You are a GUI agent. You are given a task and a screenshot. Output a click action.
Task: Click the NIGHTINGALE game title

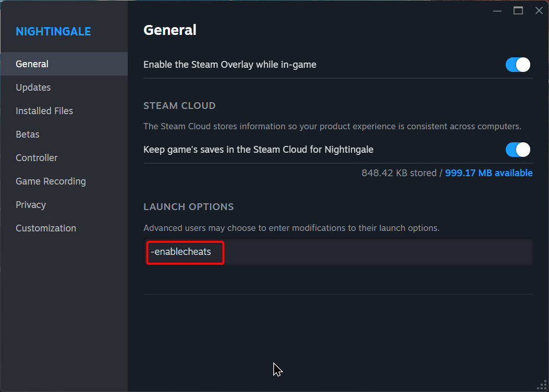[x=53, y=32]
